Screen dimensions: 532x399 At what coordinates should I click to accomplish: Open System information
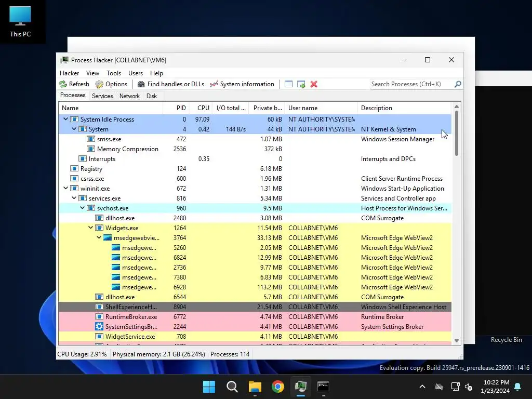(242, 84)
